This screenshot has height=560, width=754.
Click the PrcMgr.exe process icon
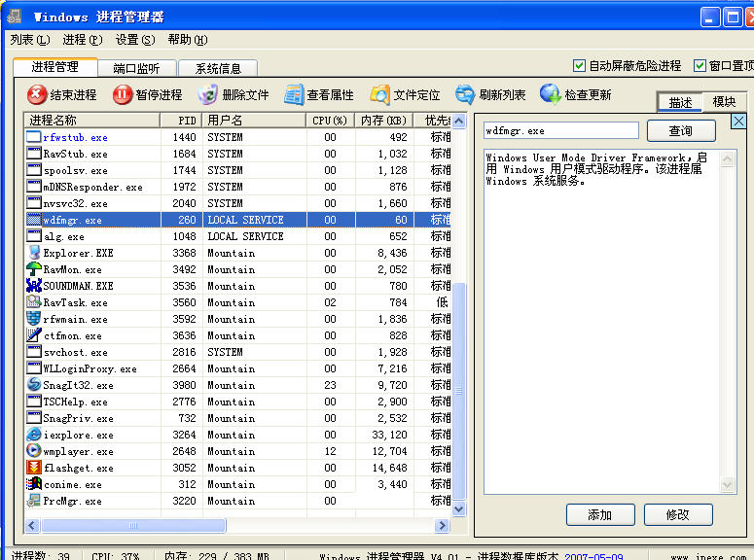coord(34,501)
